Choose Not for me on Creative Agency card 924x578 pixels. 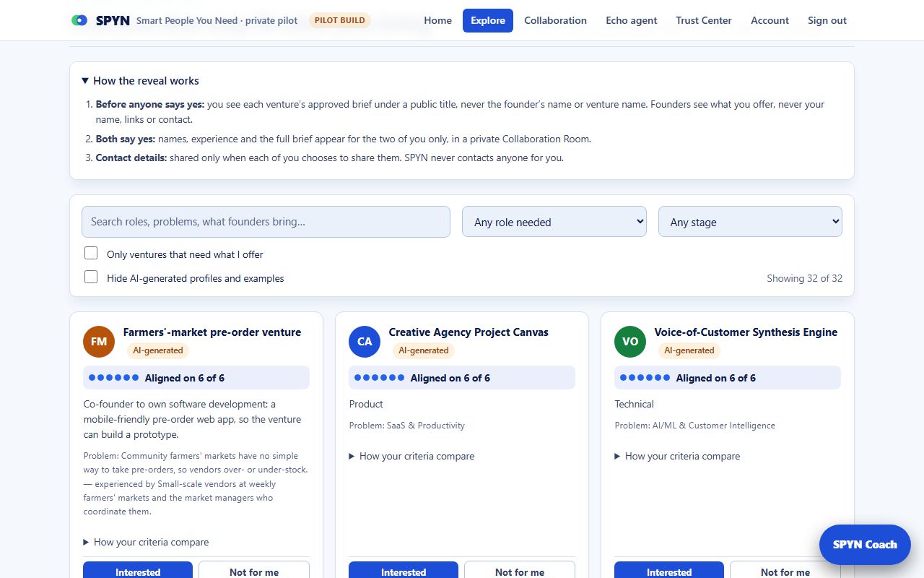point(520,570)
